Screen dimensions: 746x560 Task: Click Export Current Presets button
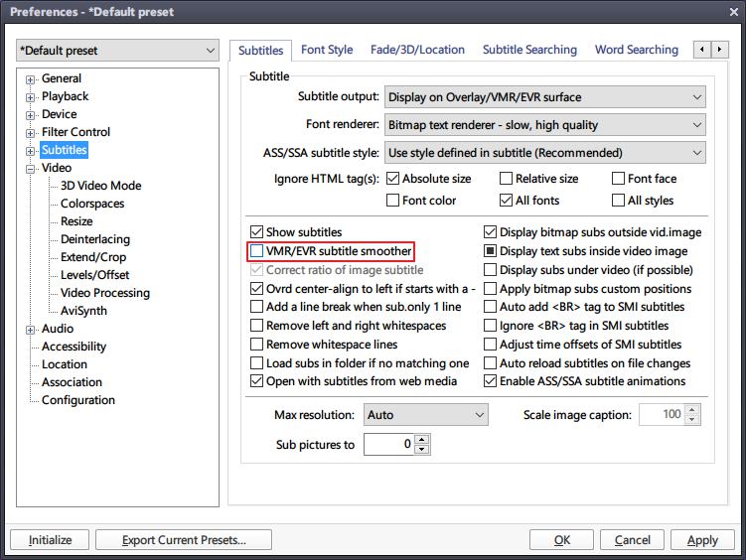coord(183,540)
